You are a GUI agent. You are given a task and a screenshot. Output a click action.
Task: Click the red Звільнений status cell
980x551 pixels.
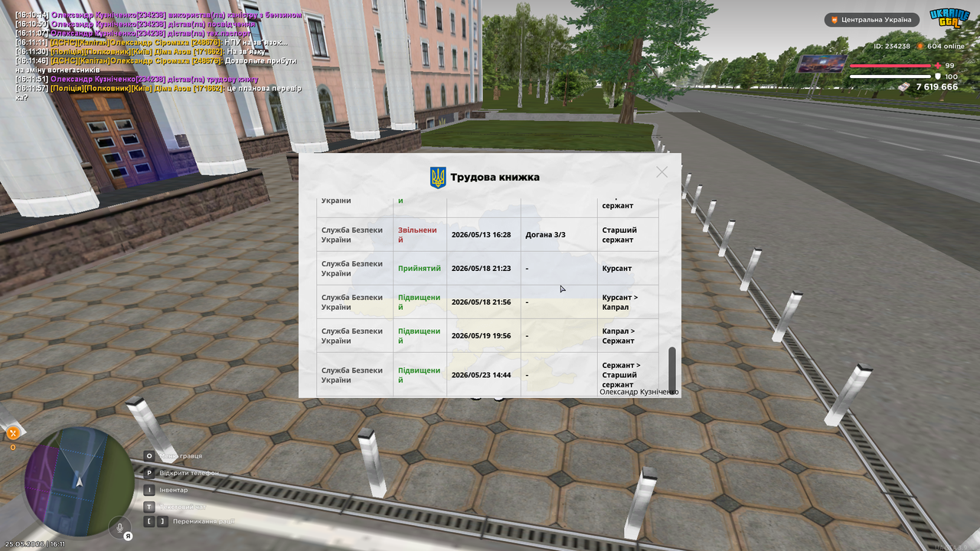pos(420,235)
